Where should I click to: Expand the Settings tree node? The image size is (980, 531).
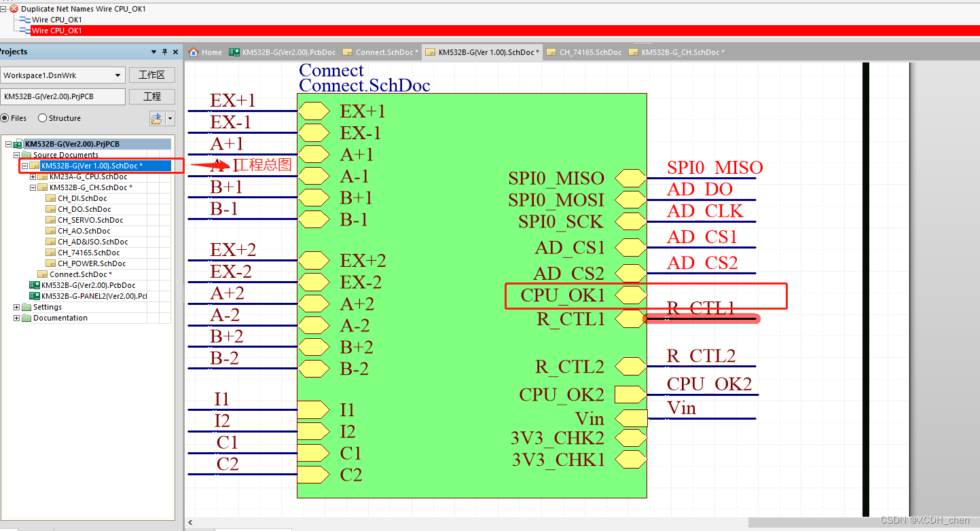click(16, 307)
